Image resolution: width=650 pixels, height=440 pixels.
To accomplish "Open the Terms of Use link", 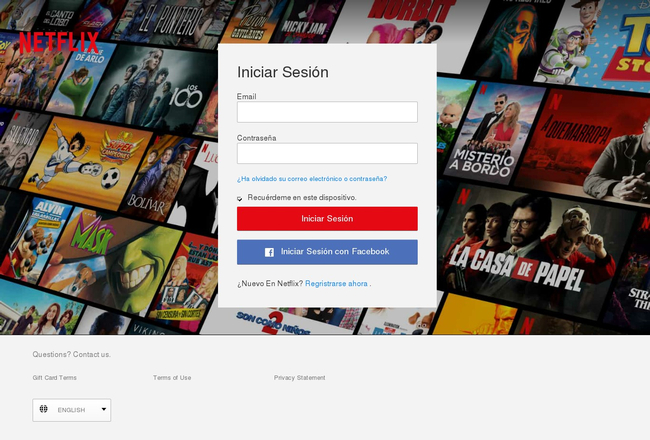I will [172, 378].
